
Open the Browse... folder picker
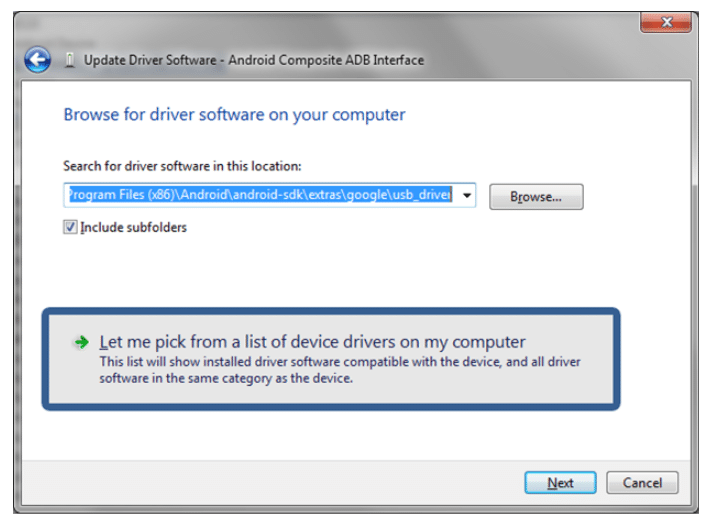click(x=536, y=197)
